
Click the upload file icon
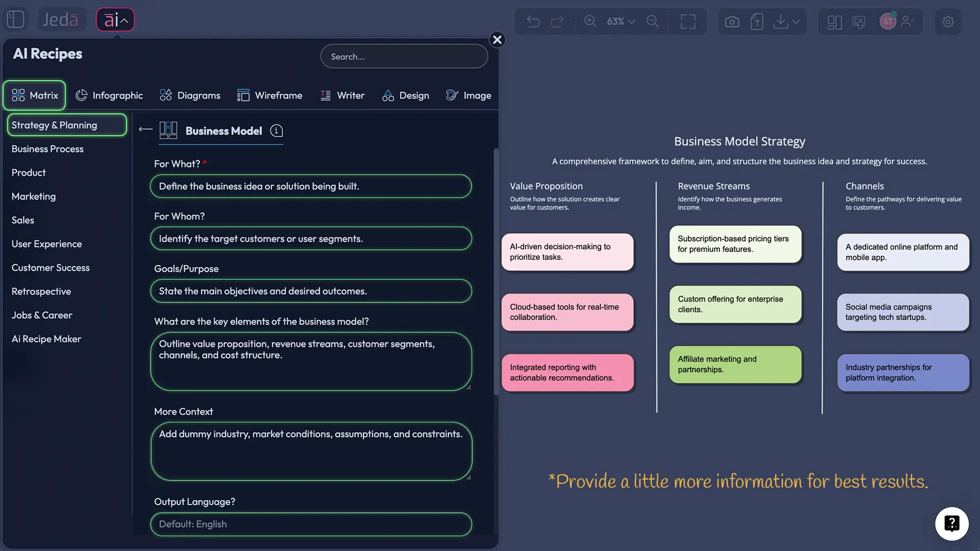757,21
